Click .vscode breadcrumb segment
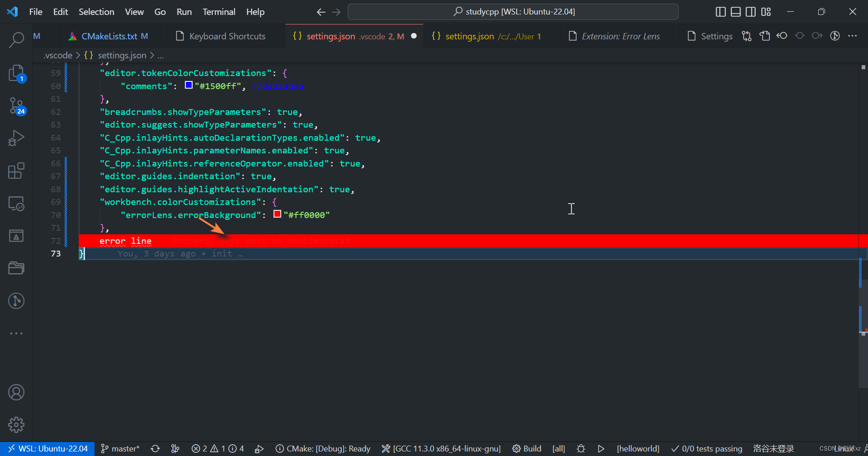The width and height of the screenshot is (868, 456). point(58,55)
